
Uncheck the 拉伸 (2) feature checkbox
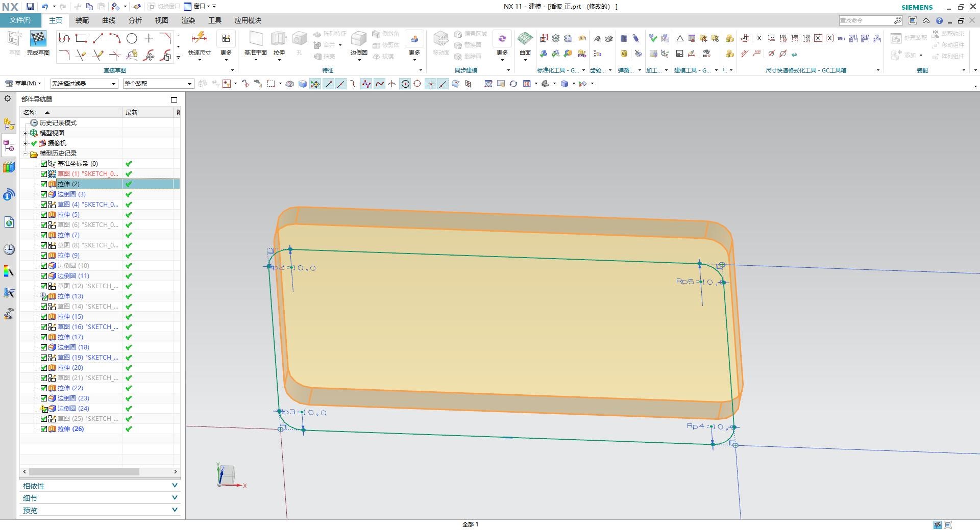(x=44, y=184)
